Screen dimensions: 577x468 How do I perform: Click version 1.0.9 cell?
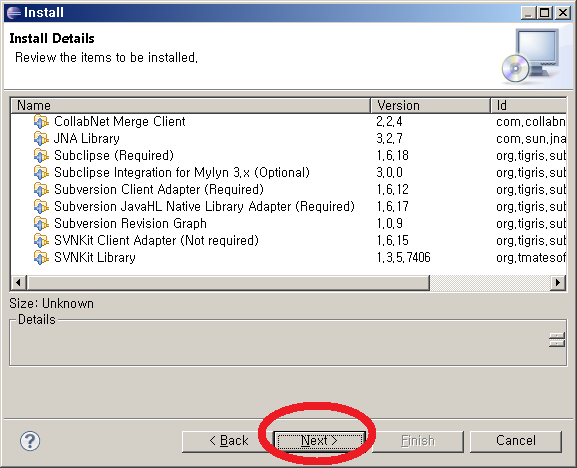tap(389, 223)
